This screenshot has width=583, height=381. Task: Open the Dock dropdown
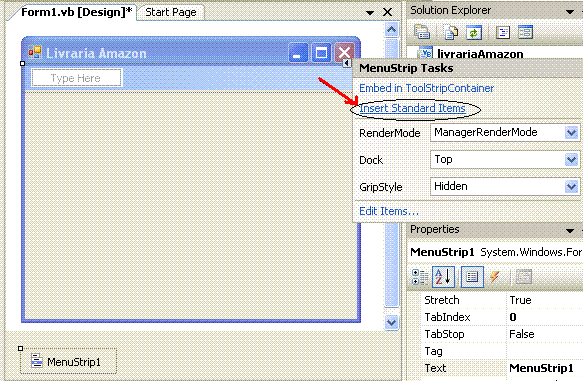(571, 159)
